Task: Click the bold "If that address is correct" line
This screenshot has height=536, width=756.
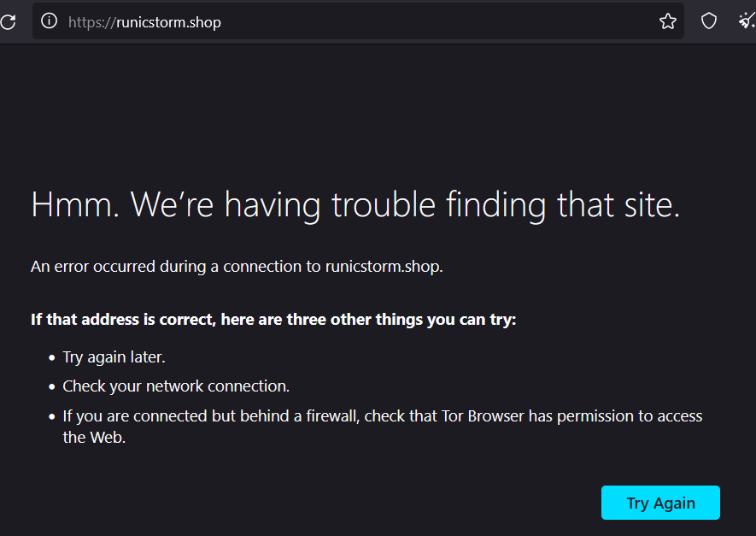Action: 273,320
